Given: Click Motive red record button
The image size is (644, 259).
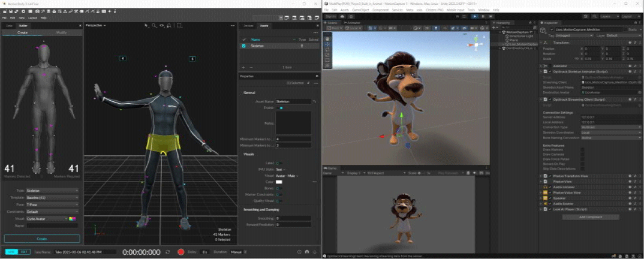Looking at the screenshot, I should pos(180,252).
